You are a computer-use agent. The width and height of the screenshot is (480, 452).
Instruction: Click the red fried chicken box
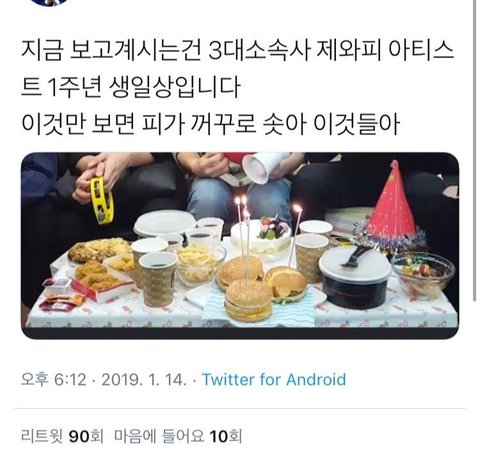[102, 280]
